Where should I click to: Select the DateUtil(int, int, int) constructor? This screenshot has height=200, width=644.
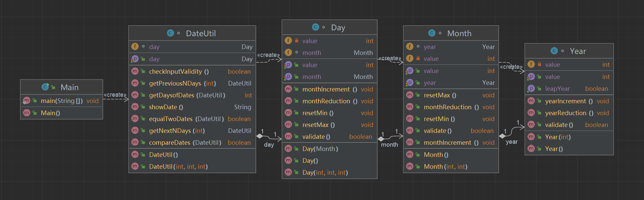click(x=178, y=166)
